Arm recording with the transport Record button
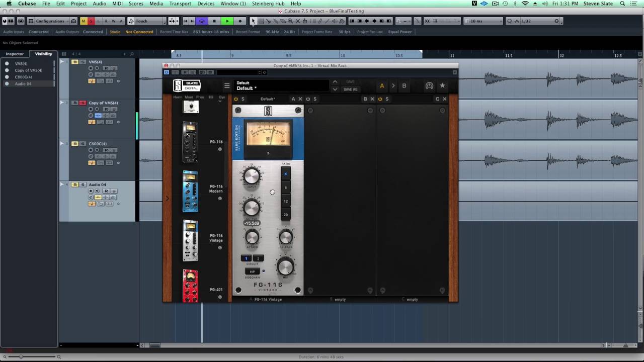 click(x=240, y=21)
